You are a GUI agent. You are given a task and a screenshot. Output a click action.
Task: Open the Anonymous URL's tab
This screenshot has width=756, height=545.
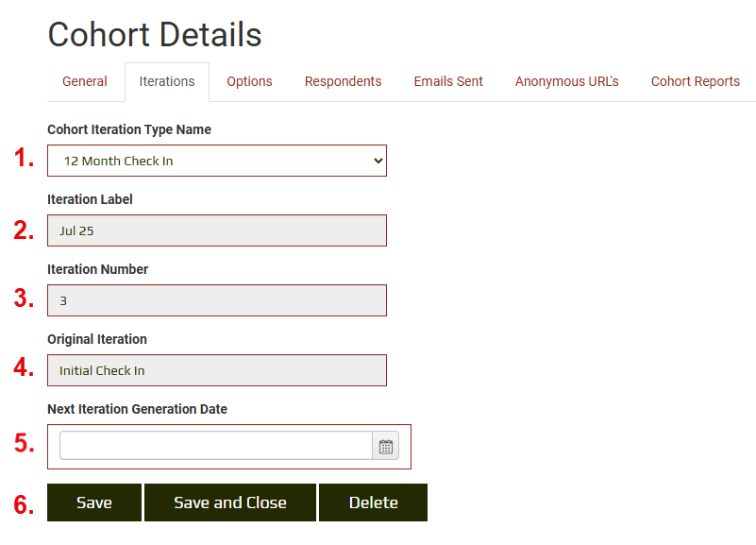click(566, 82)
